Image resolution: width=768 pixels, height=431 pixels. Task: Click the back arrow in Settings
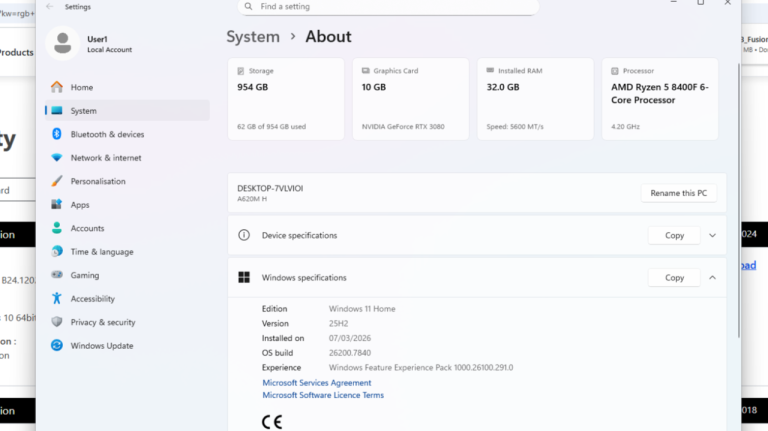point(50,6)
